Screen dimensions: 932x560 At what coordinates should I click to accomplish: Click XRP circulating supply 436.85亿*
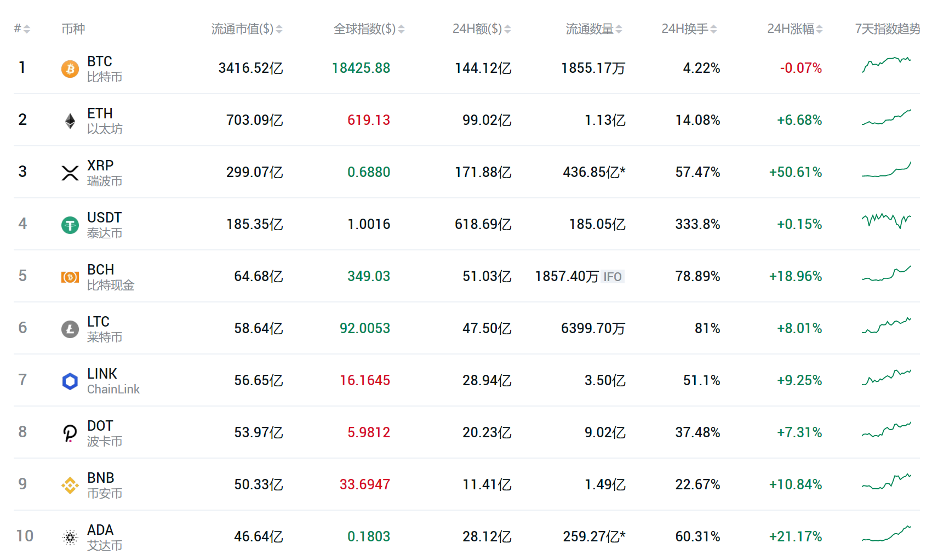[x=594, y=172]
